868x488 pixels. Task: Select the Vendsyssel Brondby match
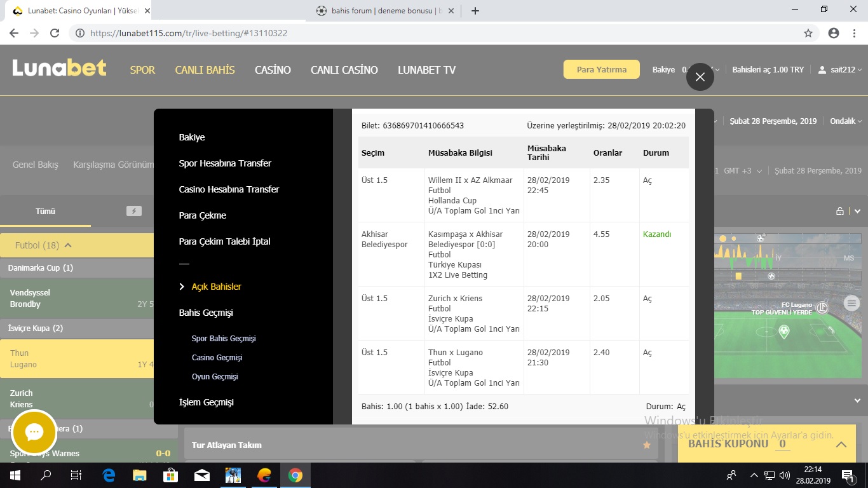pos(77,299)
